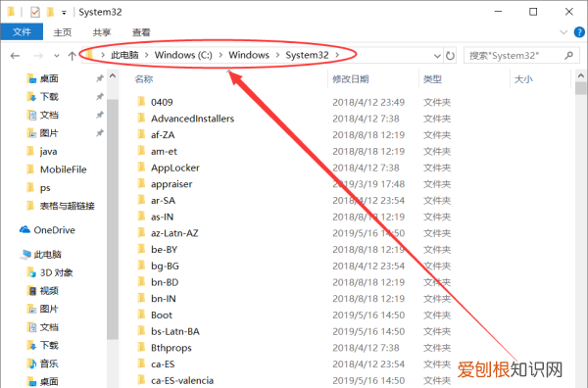This screenshot has width=588, height=388.
Task: Click Windows (C:) breadcrumb in address bar
Action: (x=183, y=55)
